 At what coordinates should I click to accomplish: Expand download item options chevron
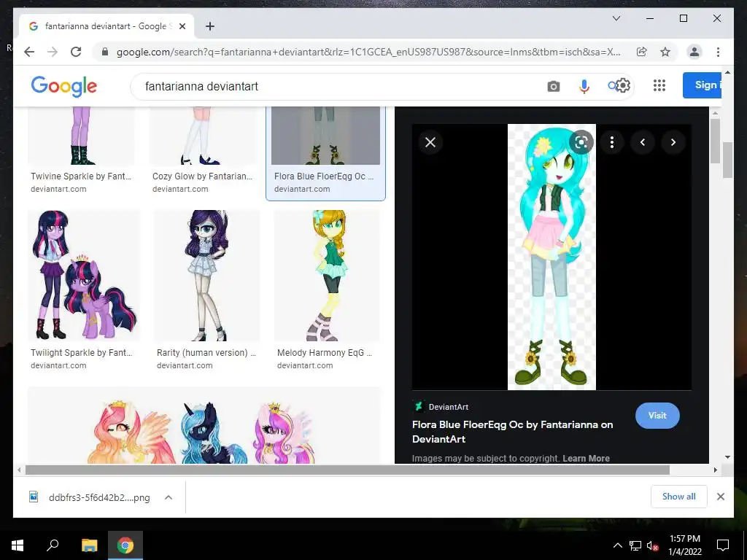pyautogui.click(x=169, y=497)
